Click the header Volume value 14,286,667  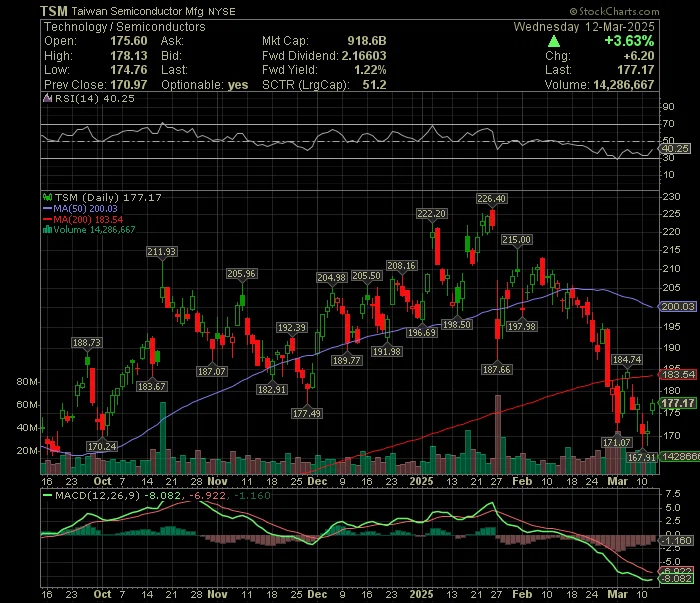[624, 85]
